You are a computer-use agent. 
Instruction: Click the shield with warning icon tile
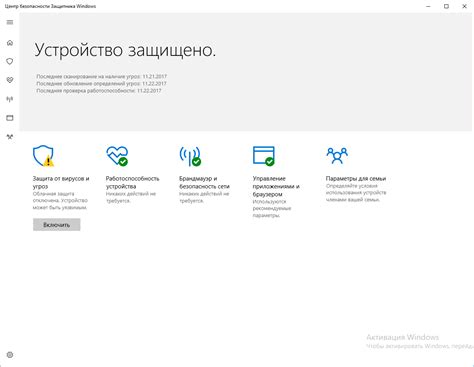click(43, 156)
